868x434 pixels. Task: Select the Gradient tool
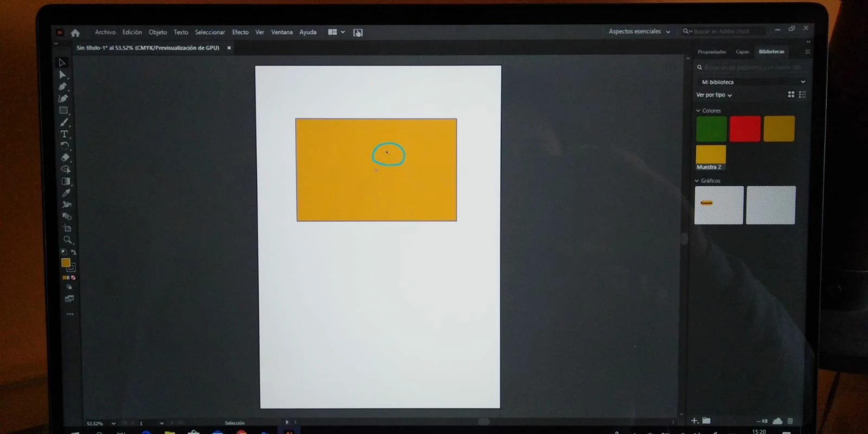coord(66,181)
